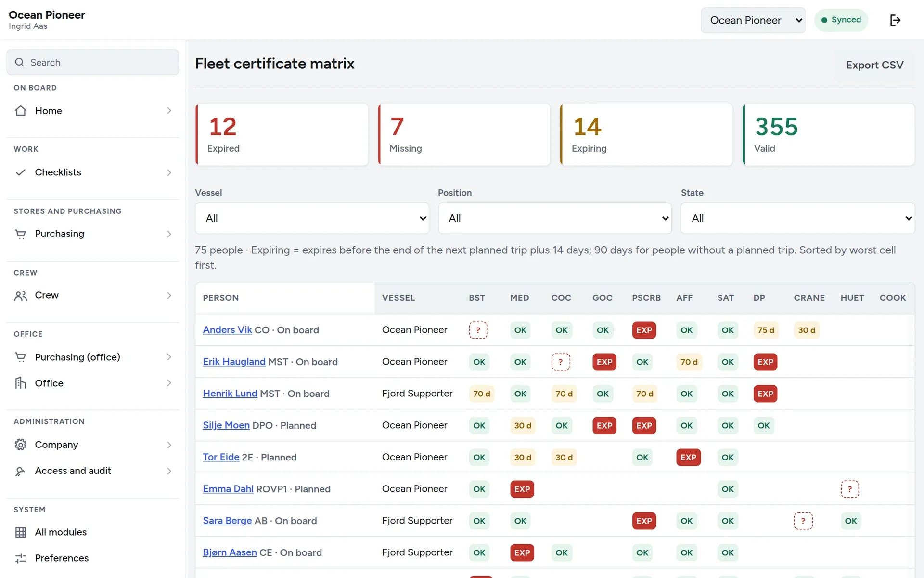The image size is (924, 578).
Task: Click the Checklists checkmark icon
Action: coord(21,172)
